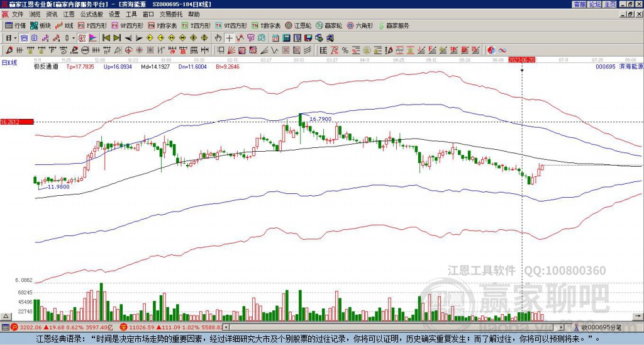Image resolution: width=644 pixels, height=345 pixels.
Task: Select the zigzag wave line tool
Action: point(274,50)
